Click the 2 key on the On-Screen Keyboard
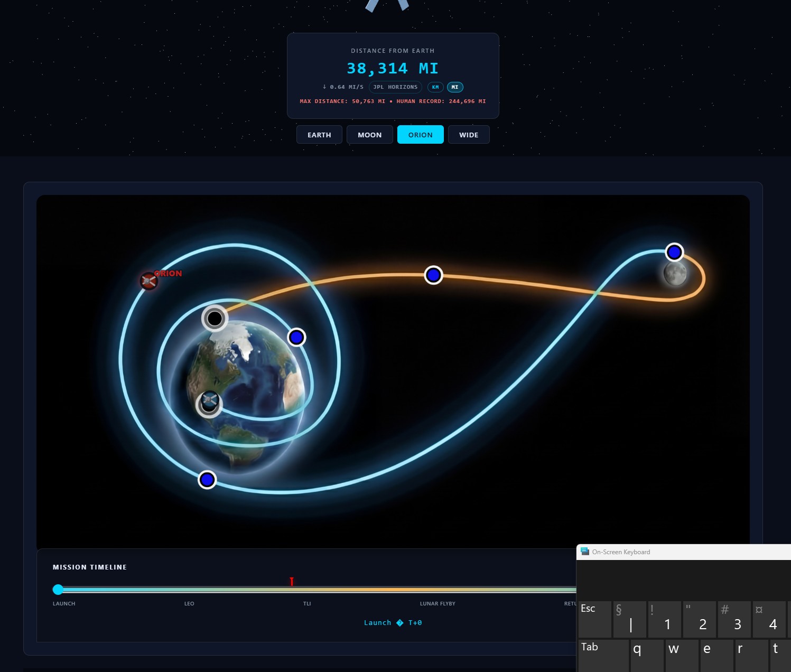791x672 pixels. click(x=700, y=619)
